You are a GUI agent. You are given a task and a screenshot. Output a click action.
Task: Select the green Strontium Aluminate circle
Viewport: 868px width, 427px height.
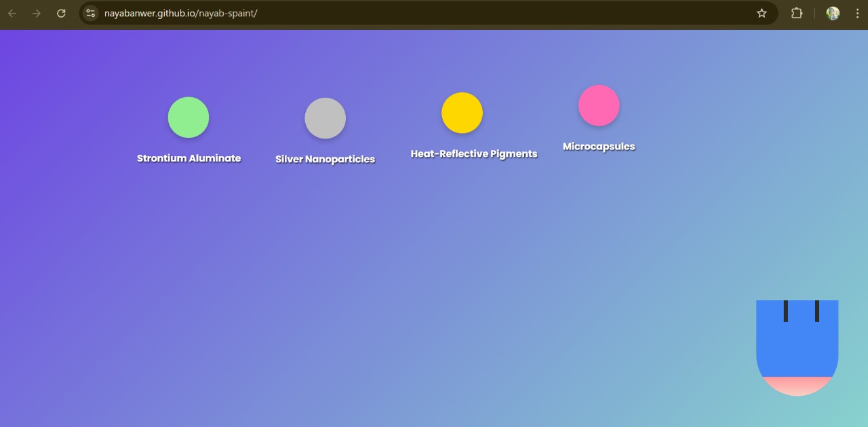pos(189,117)
